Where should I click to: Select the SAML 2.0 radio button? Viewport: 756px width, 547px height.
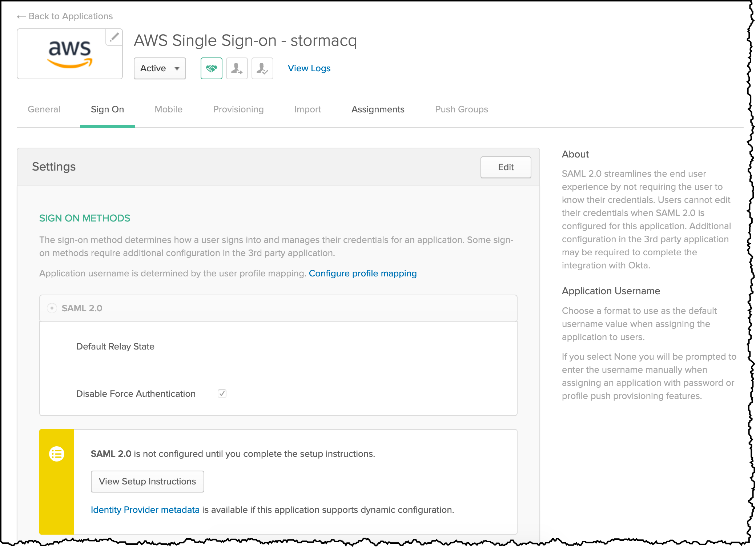pyautogui.click(x=52, y=308)
